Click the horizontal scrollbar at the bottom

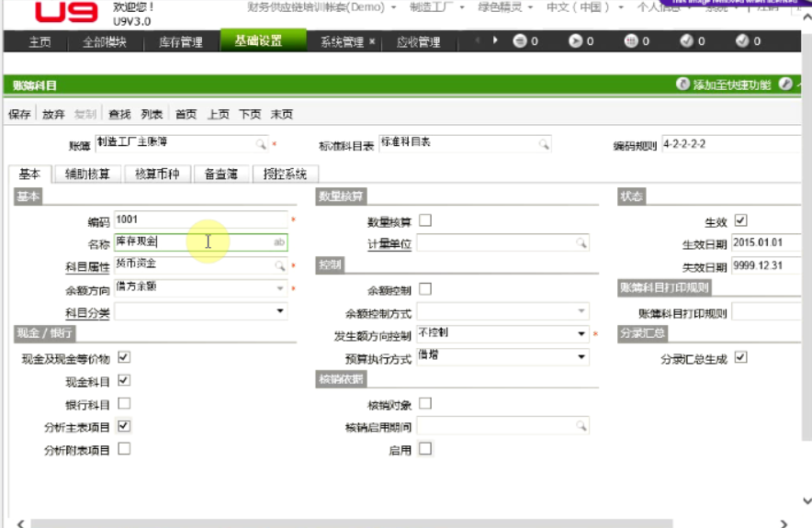click(352, 523)
